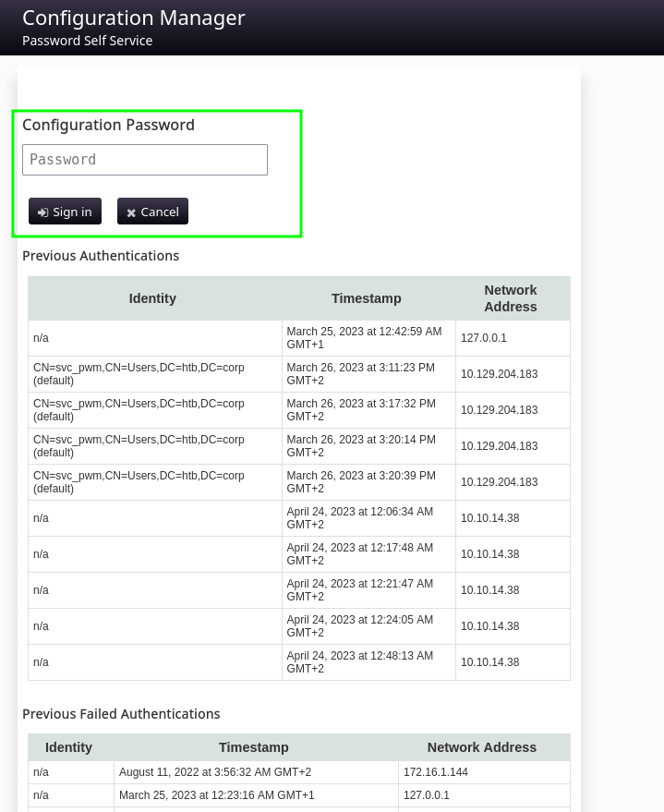Focus the Configuration Password input field
Image resolution: width=664 pixels, height=812 pixels.
coord(145,160)
